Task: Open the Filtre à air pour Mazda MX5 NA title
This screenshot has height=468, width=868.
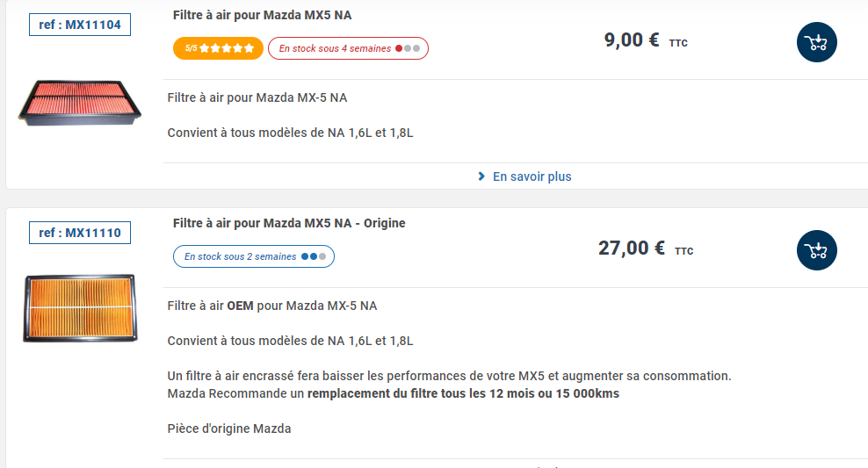Action: 263,15
